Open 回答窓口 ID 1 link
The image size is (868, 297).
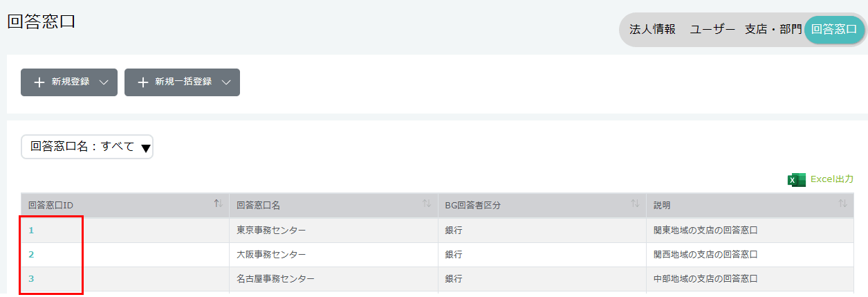[x=31, y=231]
